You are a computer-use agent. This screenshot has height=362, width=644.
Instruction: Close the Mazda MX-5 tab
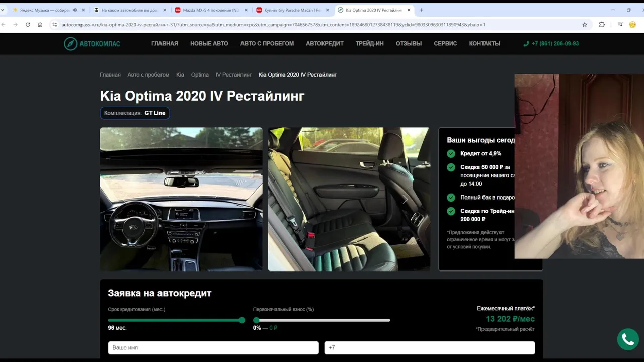point(246,10)
